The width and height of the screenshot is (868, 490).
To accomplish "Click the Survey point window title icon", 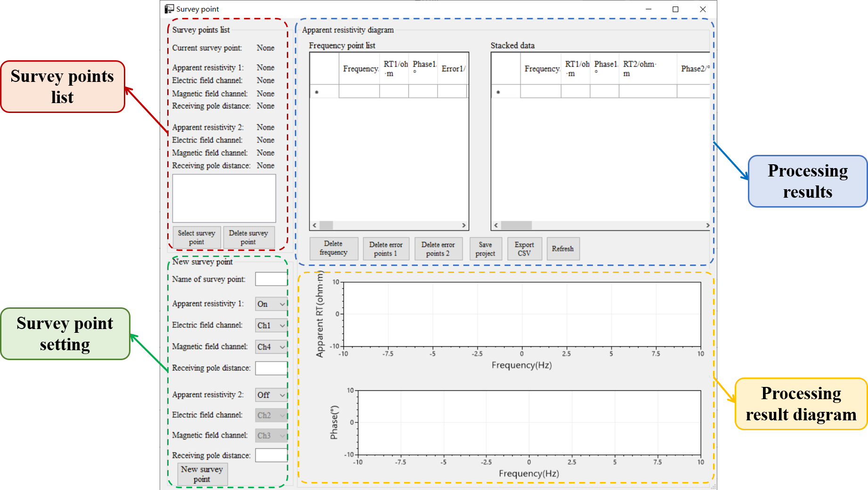I will point(169,9).
